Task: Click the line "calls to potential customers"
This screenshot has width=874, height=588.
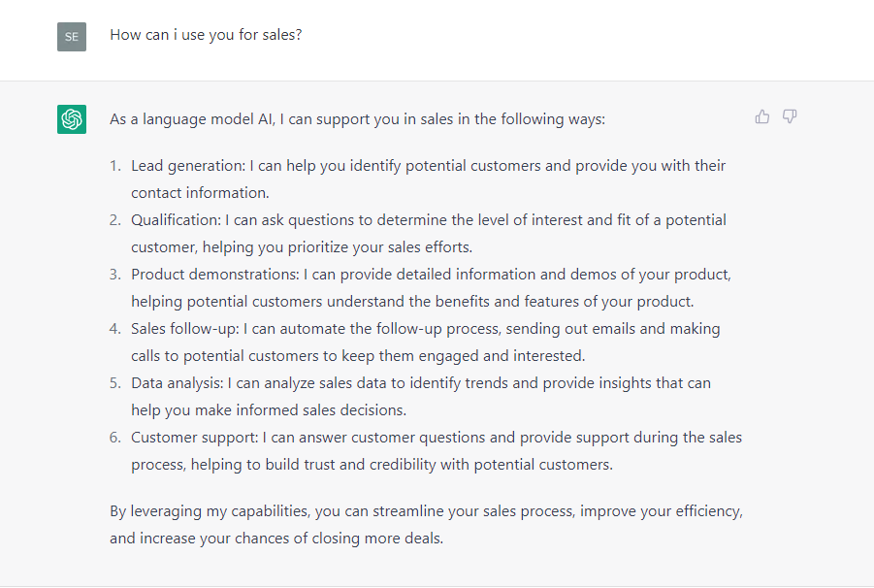Action: 358,356
